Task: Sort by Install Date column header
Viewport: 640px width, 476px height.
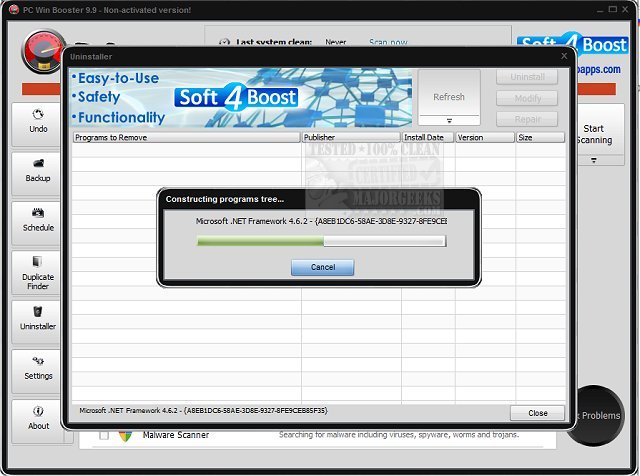Action: point(428,138)
